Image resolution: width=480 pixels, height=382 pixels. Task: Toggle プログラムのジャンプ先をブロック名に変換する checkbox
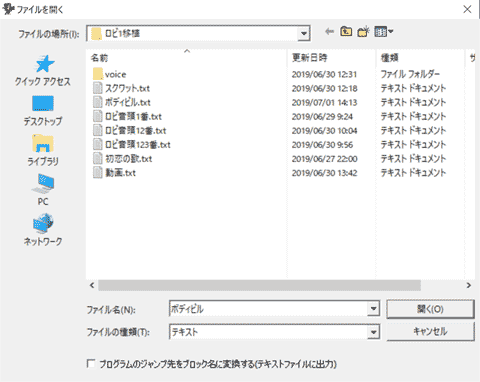[x=91, y=363]
